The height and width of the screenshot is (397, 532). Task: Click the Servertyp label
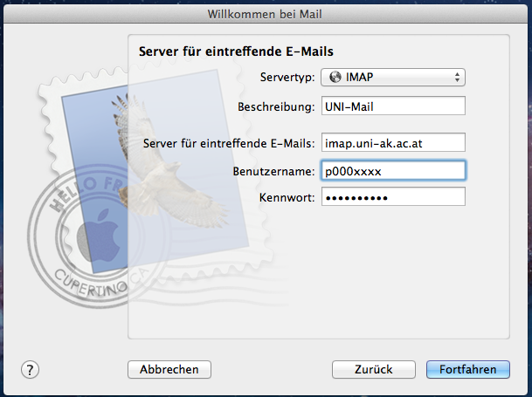pyautogui.click(x=287, y=78)
